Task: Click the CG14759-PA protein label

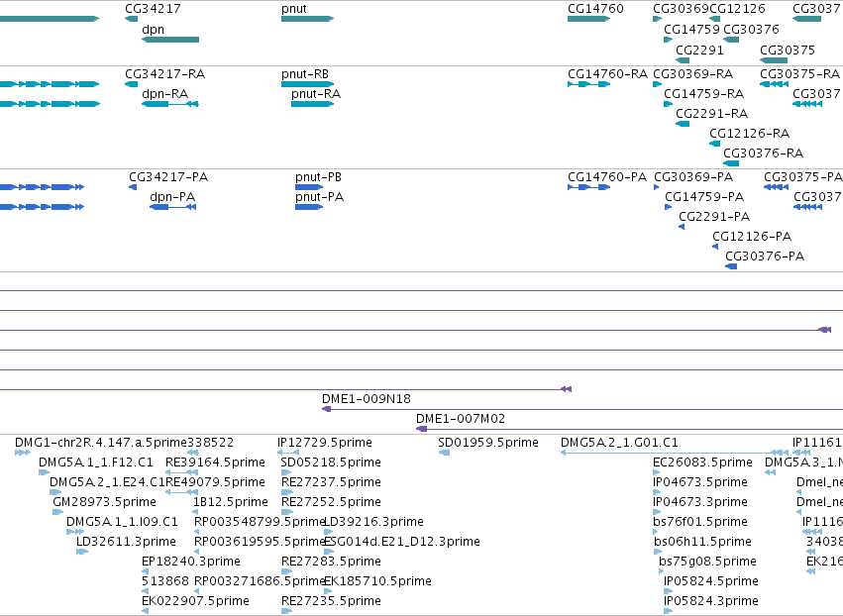Action: point(705,197)
